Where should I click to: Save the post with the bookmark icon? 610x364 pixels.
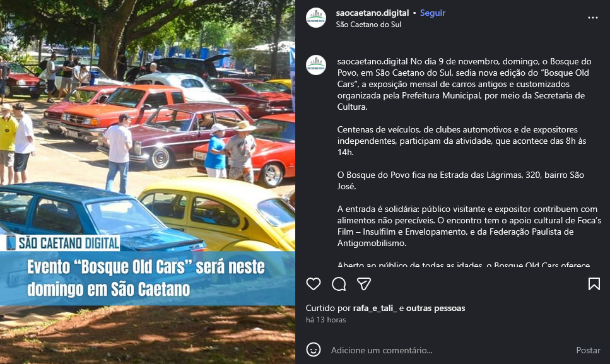pyautogui.click(x=594, y=284)
